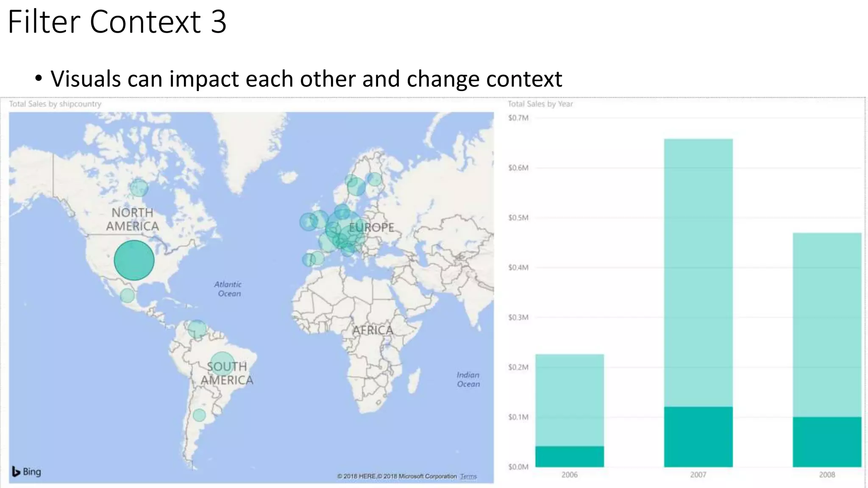Screen dimensions: 868x488
Task: Click the Finland sales bubble
Action: (x=374, y=179)
